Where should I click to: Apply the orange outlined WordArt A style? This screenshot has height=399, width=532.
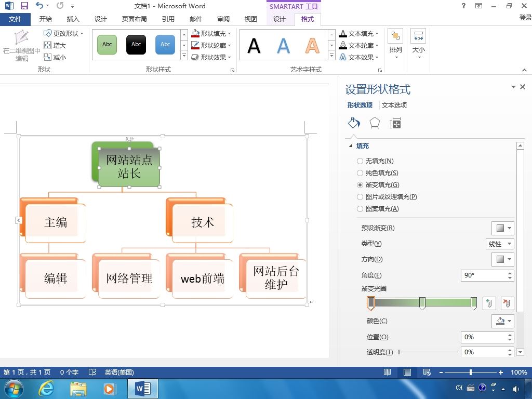tap(312, 46)
